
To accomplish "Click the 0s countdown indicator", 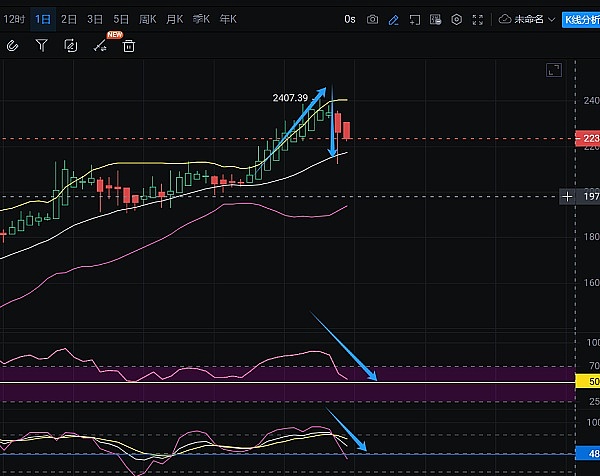I will tap(349, 19).
